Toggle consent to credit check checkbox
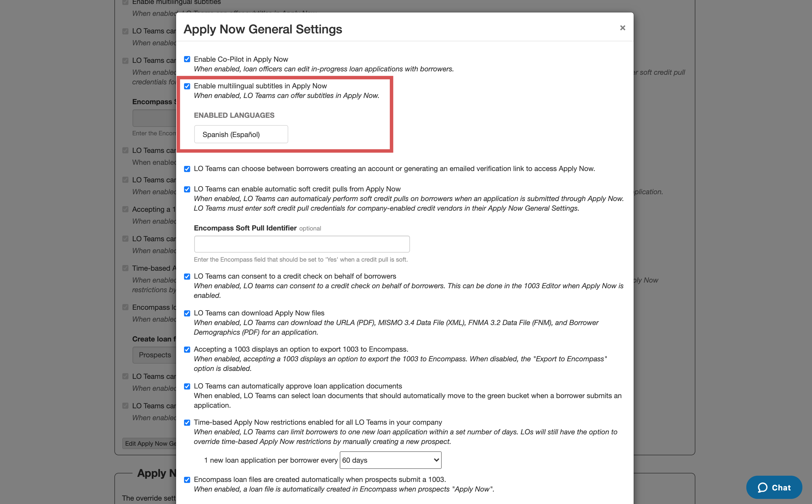The width and height of the screenshot is (812, 504). pyautogui.click(x=187, y=277)
